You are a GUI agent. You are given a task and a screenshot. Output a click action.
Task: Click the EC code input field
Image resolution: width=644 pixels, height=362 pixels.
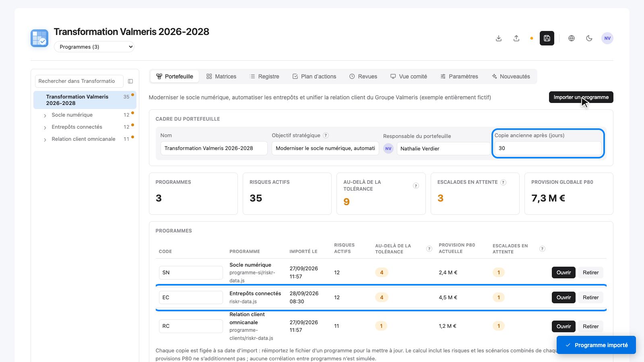tap(191, 297)
